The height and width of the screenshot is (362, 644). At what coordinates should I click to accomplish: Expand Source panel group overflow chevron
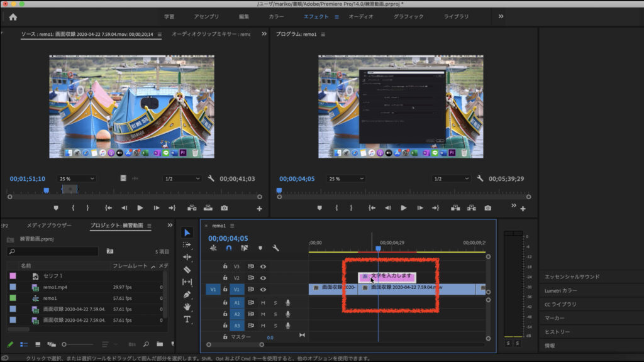[x=264, y=34]
